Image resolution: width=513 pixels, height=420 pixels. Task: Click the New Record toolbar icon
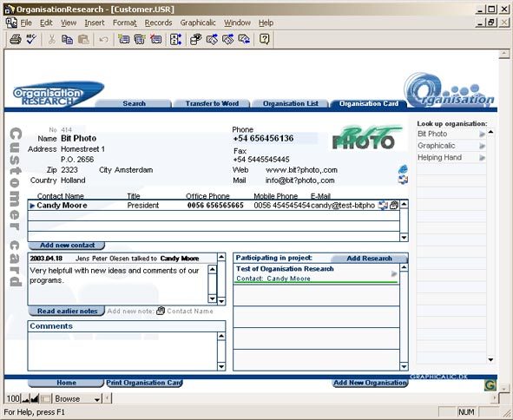pos(124,40)
